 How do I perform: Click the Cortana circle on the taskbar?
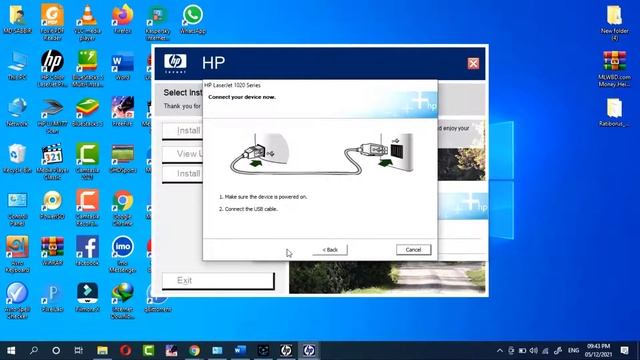tap(56, 350)
